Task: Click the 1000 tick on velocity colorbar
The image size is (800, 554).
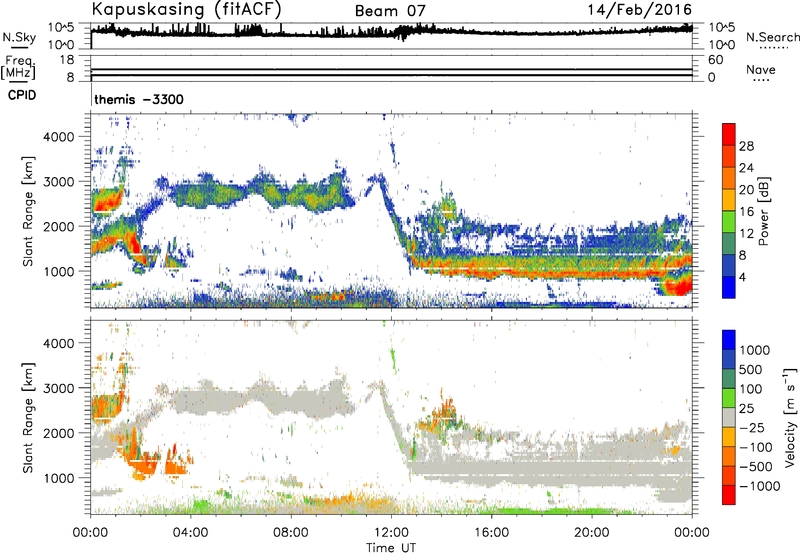Action: coord(755,350)
